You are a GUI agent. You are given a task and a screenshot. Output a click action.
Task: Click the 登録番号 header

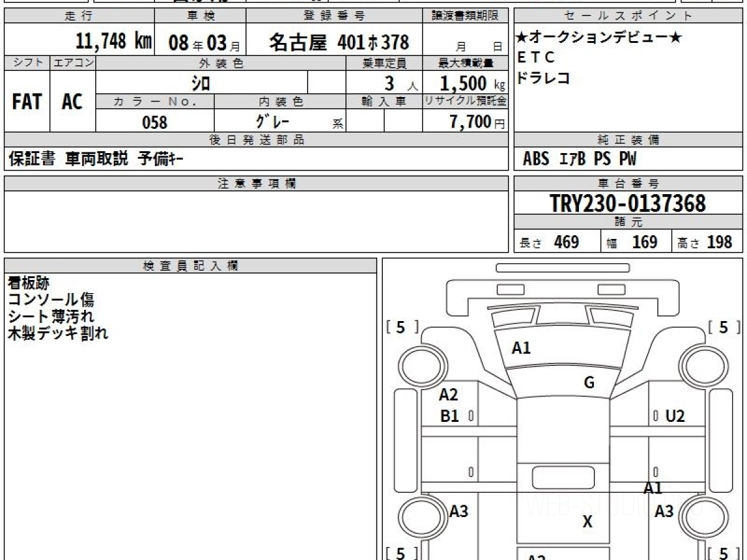tap(335, 16)
